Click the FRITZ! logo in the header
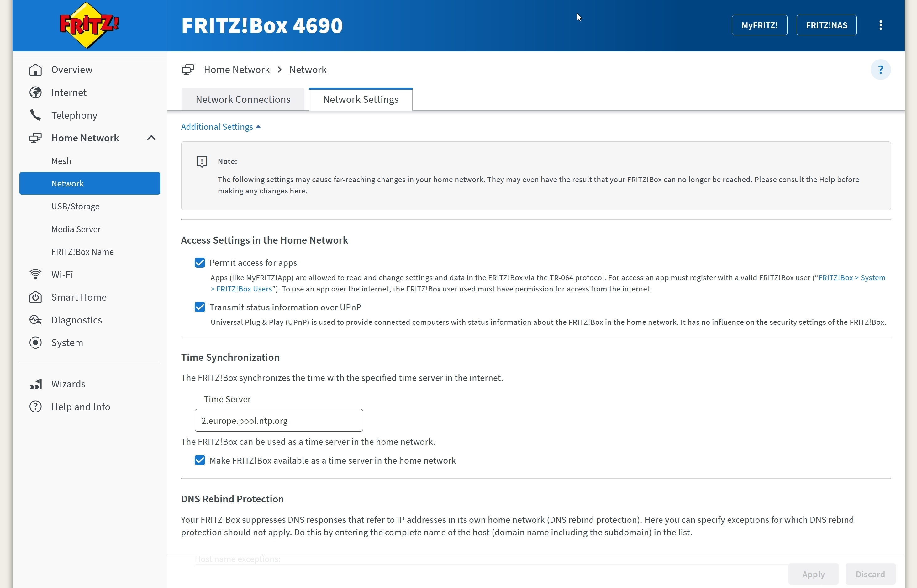 [x=89, y=25]
